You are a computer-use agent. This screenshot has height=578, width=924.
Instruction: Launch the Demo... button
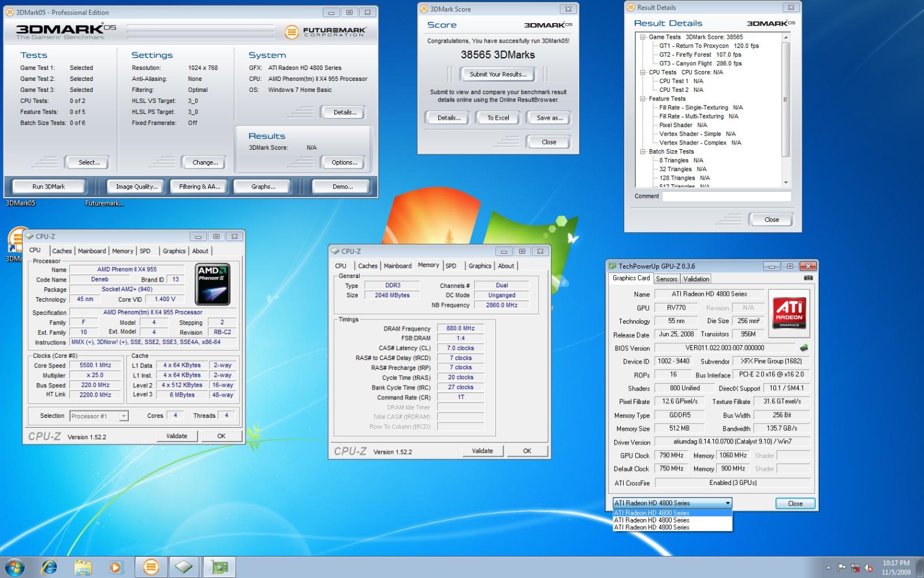[342, 187]
